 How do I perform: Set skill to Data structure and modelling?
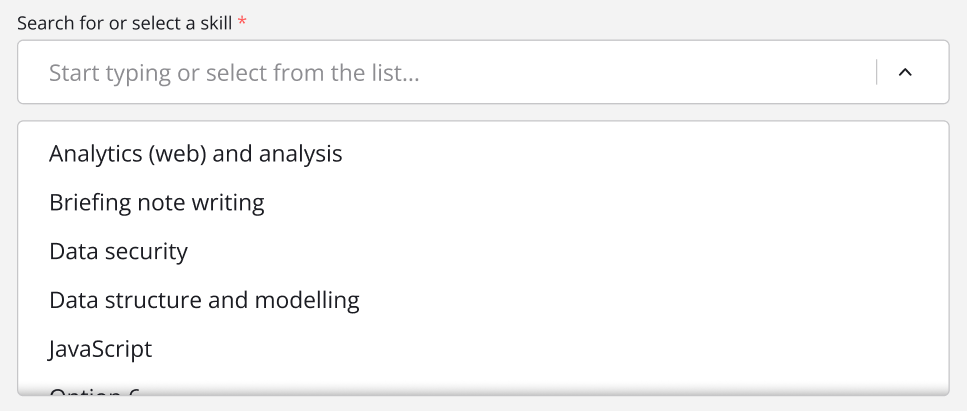204,299
